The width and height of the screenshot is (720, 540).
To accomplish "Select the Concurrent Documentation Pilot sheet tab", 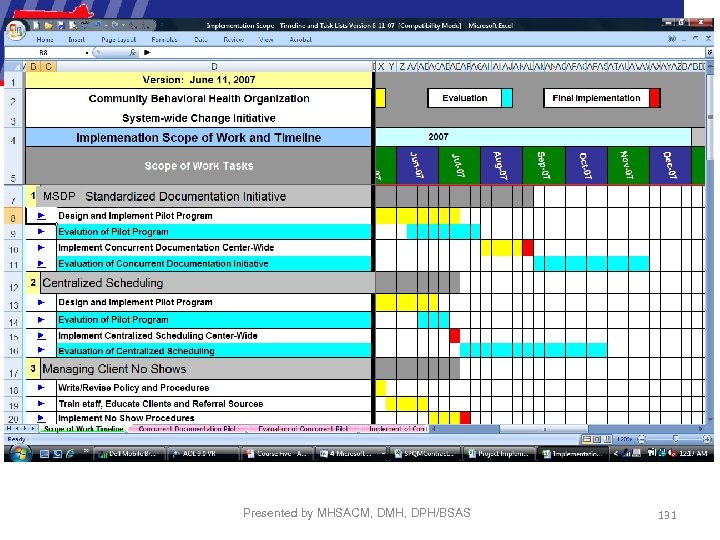I will tap(187, 428).
